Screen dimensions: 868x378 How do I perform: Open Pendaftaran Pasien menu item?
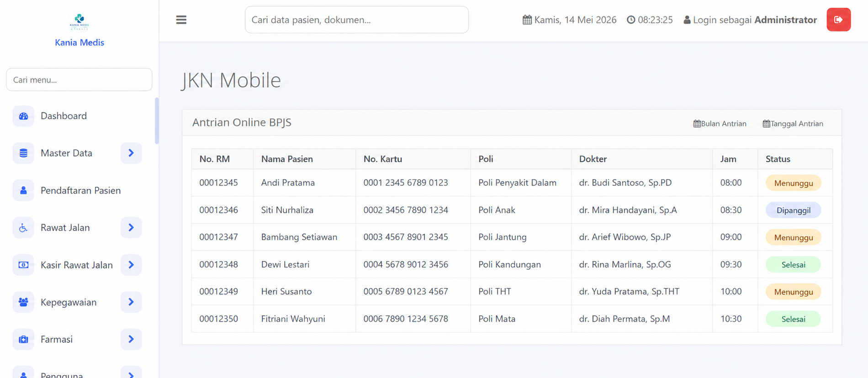tap(80, 190)
